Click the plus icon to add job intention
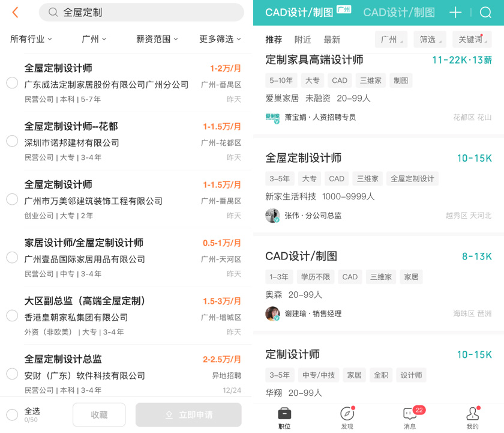Image resolution: width=504 pixels, height=433 pixels. [x=455, y=13]
